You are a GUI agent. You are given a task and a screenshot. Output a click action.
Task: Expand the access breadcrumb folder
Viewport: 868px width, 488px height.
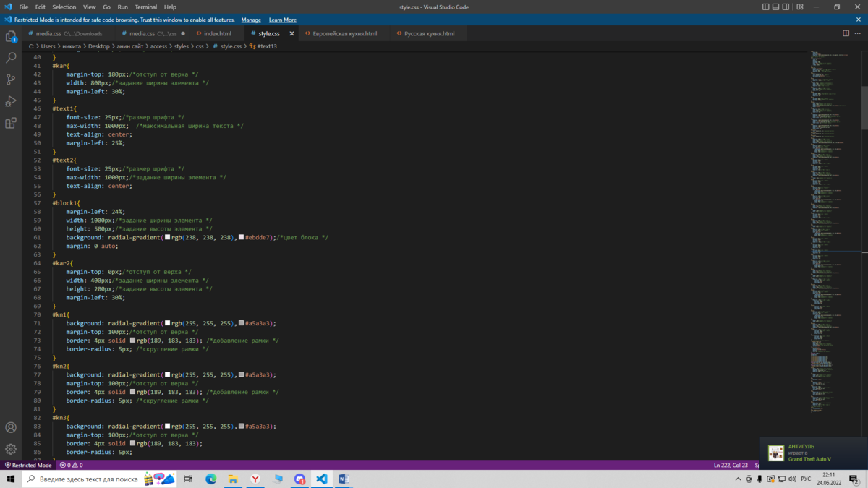(x=158, y=46)
